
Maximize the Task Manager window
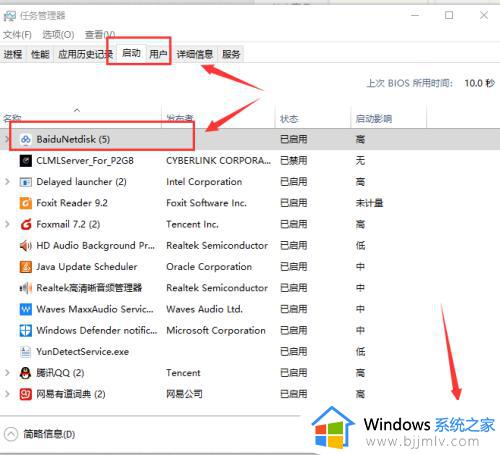click(449, 15)
